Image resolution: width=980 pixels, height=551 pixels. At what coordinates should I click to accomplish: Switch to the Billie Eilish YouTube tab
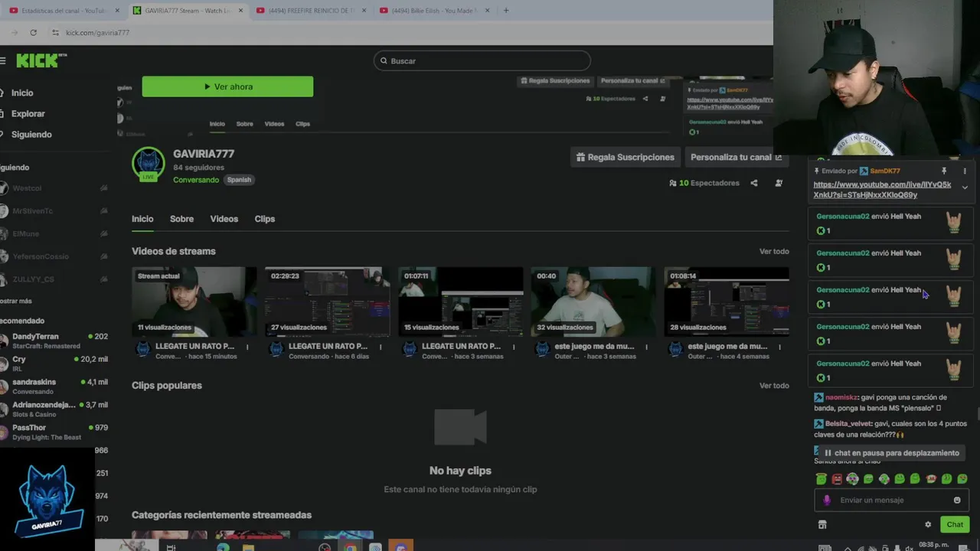click(x=433, y=11)
